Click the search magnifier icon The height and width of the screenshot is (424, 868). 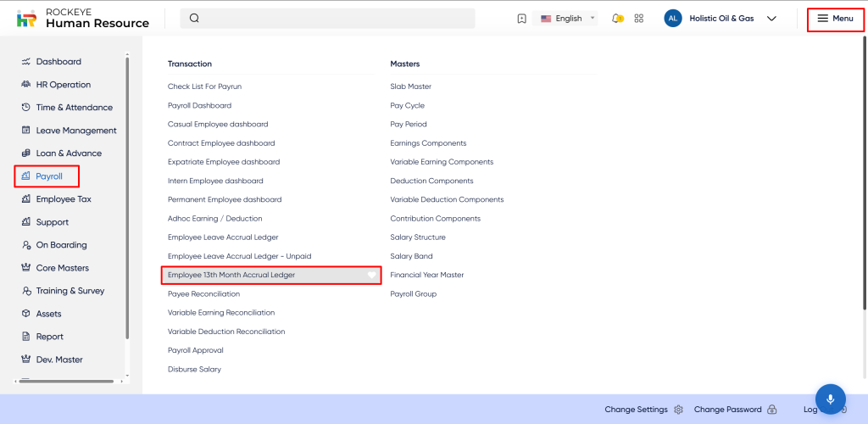click(194, 19)
